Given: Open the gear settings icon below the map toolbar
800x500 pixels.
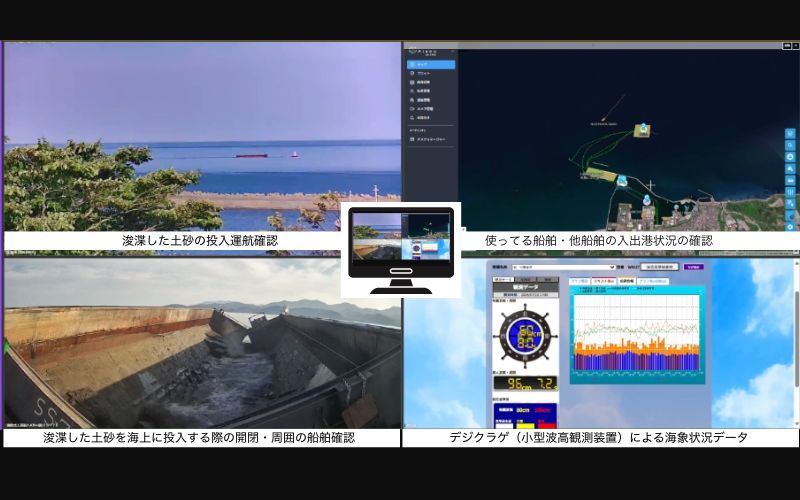Looking at the screenshot, I should tap(790, 227).
